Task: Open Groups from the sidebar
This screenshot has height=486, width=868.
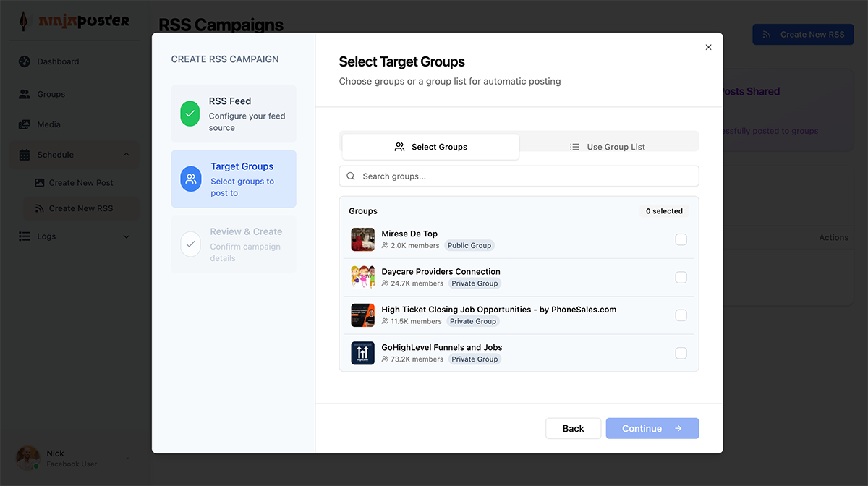Action: tap(75, 94)
